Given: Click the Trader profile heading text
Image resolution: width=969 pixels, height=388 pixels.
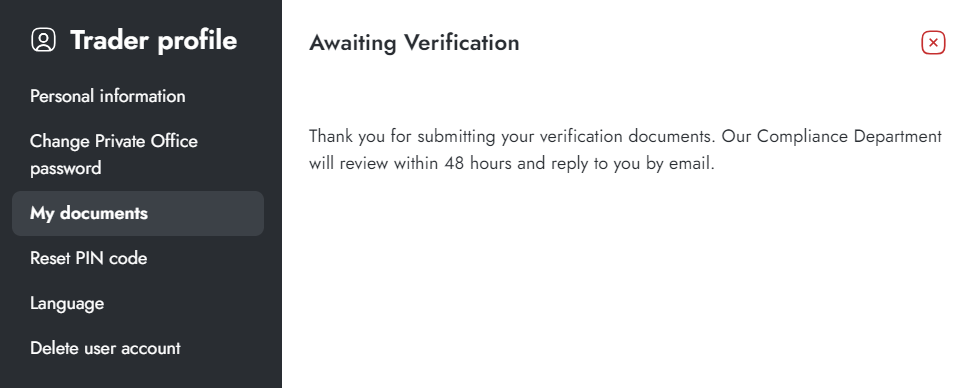Looking at the screenshot, I should click(x=154, y=40).
